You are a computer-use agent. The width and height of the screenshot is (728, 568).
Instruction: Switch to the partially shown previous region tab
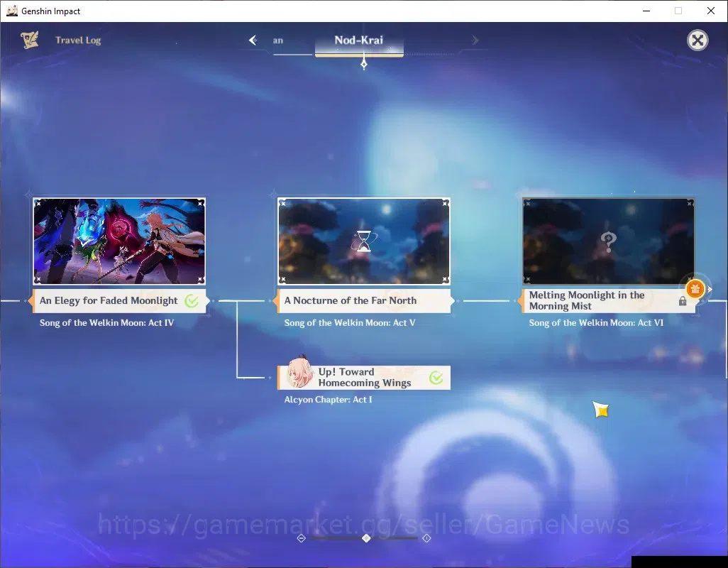click(278, 41)
